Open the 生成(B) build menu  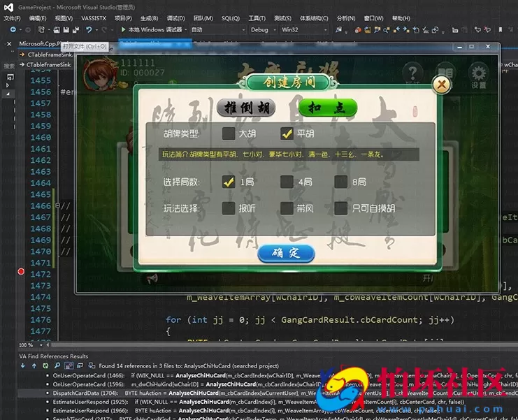pos(150,18)
